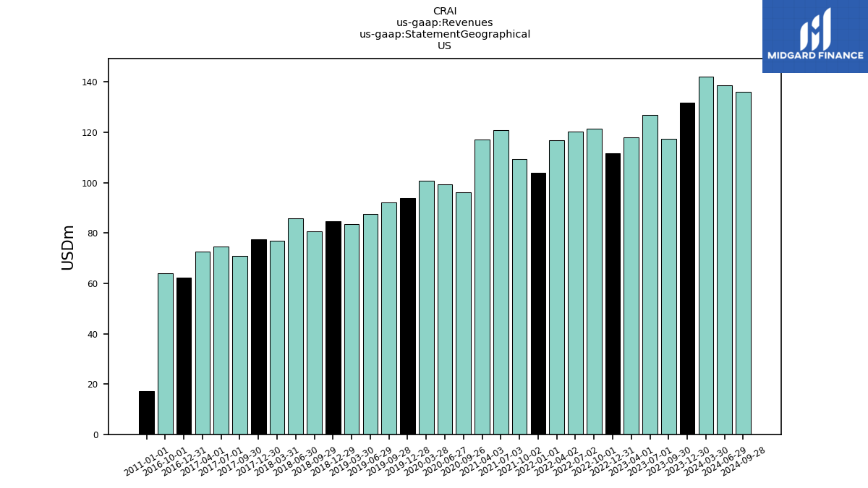Select the black bar for 2018-12-29
Screen dimensions: 868x488
click(x=333, y=328)
